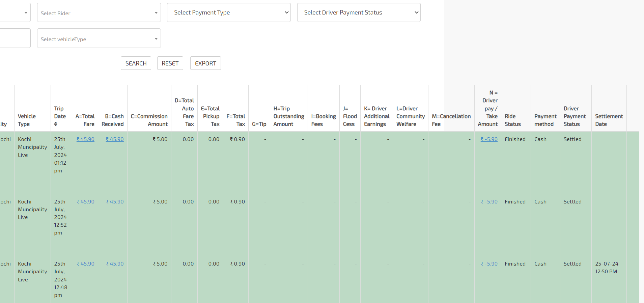The width and height of the screenshot is (644, 303).
Task: Click the Trip Date column header
Action: coord(60,112)
